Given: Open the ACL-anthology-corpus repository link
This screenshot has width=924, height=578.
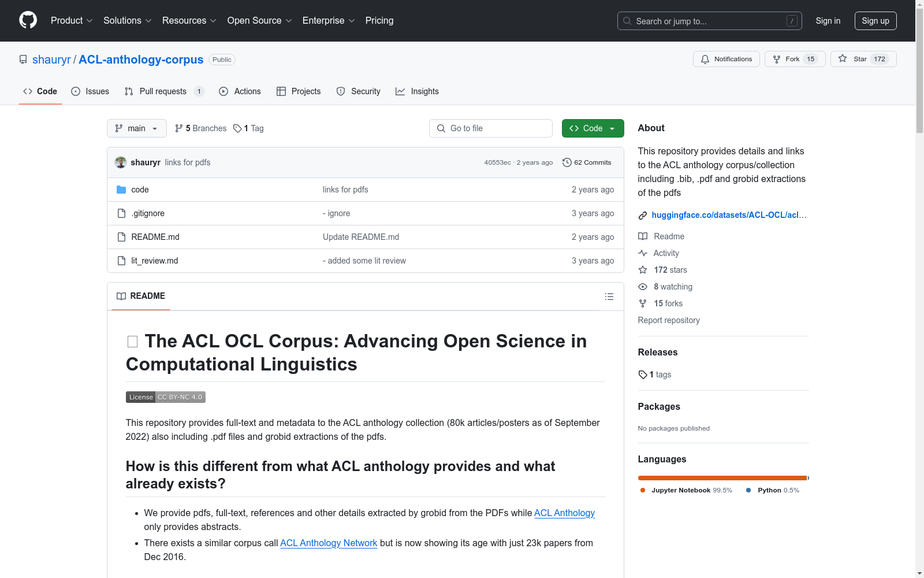Looking at the screenshot, I should [141, 60].
